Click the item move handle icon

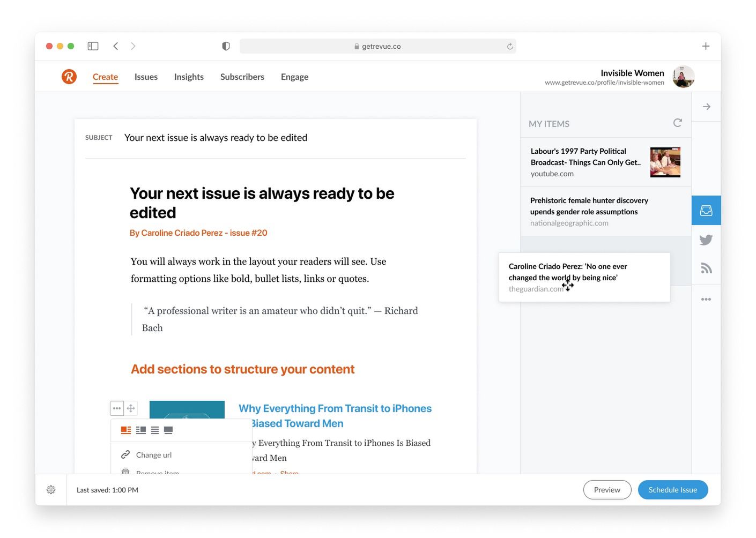pyautogui.click(x=131, y=408)
